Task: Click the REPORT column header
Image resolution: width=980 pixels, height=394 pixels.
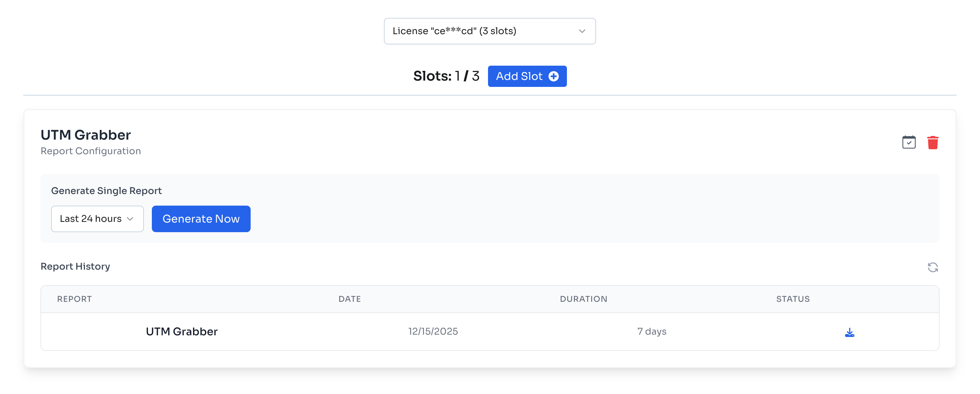Action: 75,299
